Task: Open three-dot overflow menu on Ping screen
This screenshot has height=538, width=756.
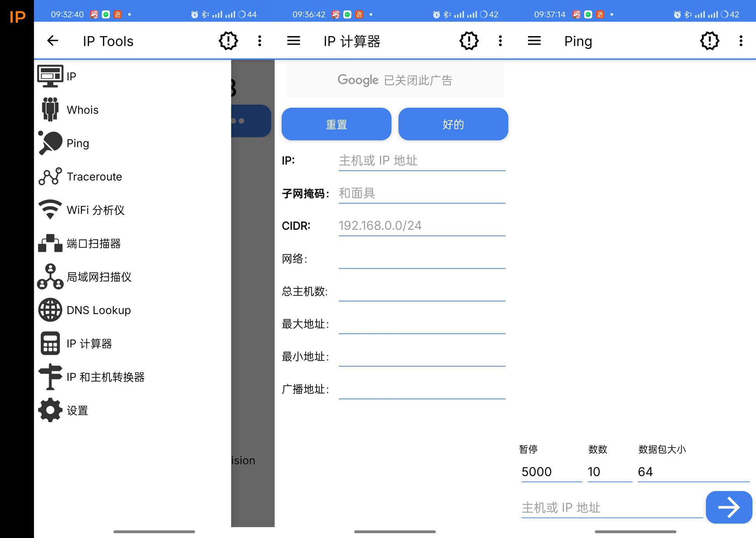Action: tap(741, 41)
